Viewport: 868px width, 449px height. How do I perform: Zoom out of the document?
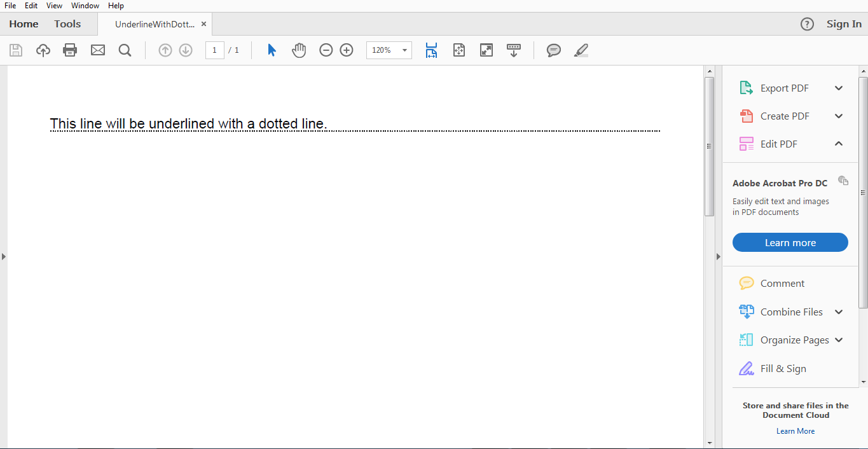(x=326, y=50)
